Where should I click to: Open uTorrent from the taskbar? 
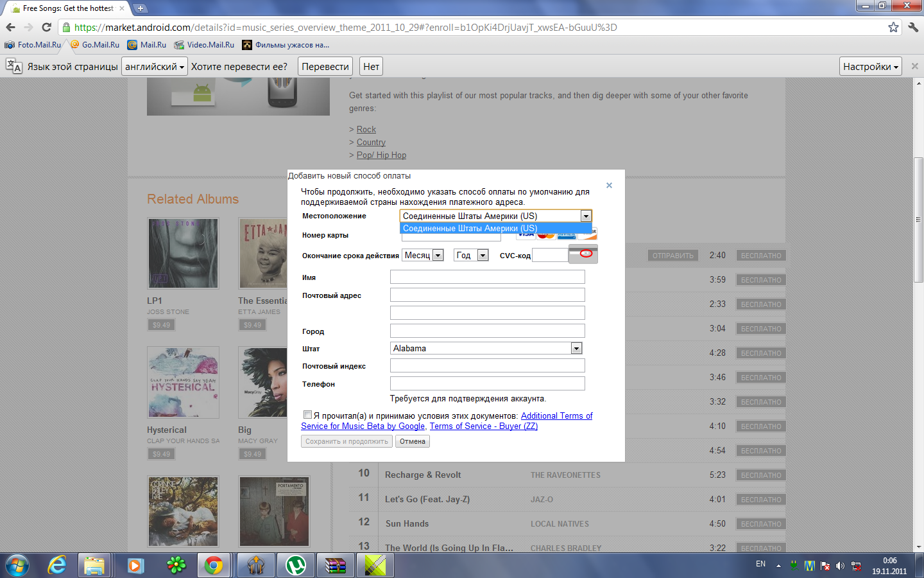click(x=295, y=565)
